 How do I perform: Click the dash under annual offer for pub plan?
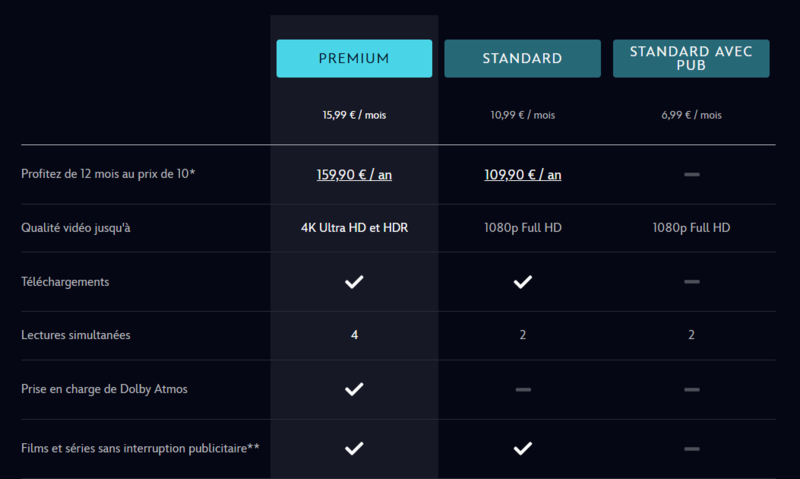tap(692, 174)
